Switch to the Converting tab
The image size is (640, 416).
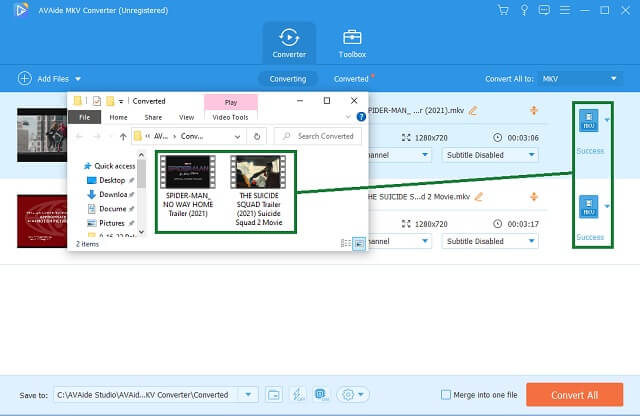coord(288,79)
